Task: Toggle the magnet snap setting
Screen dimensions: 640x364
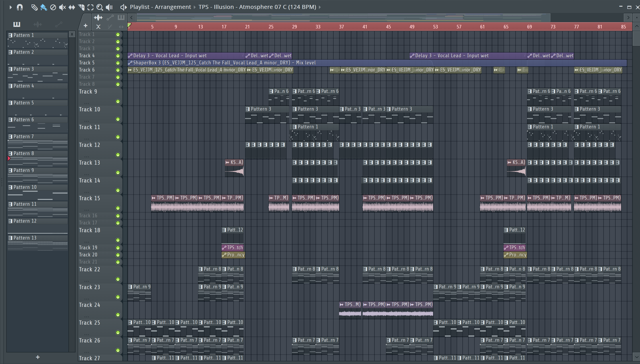Action: click(x=20, y=7)
